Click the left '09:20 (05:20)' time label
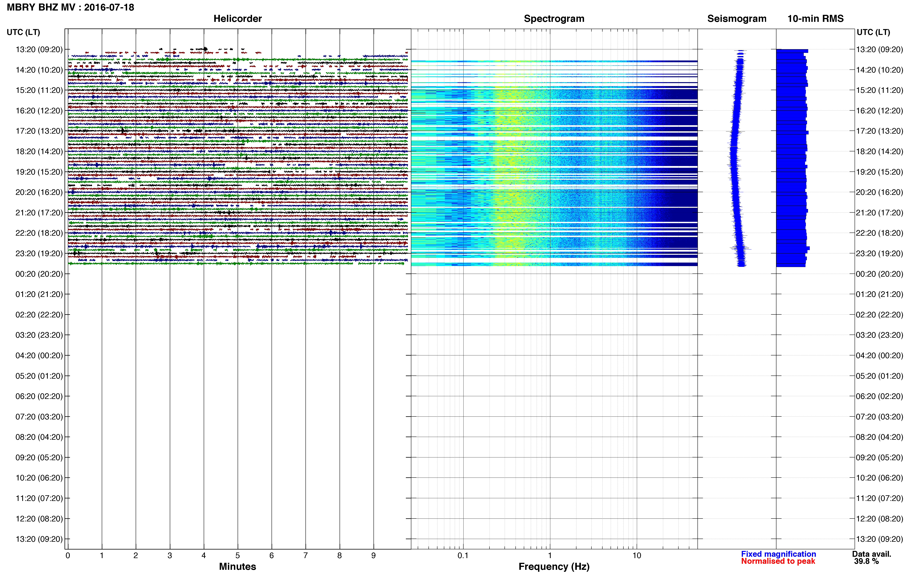This screenshot has height=578, width=924. tap(39, 458)
